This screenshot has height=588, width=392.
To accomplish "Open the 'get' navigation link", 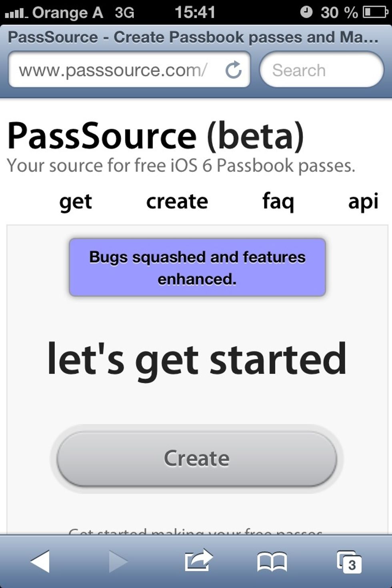I will pos(75,201).
